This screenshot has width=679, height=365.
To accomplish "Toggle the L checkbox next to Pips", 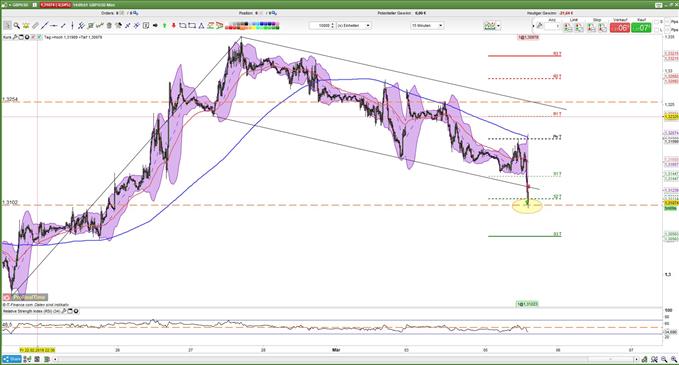I will (x=656, y=30).
